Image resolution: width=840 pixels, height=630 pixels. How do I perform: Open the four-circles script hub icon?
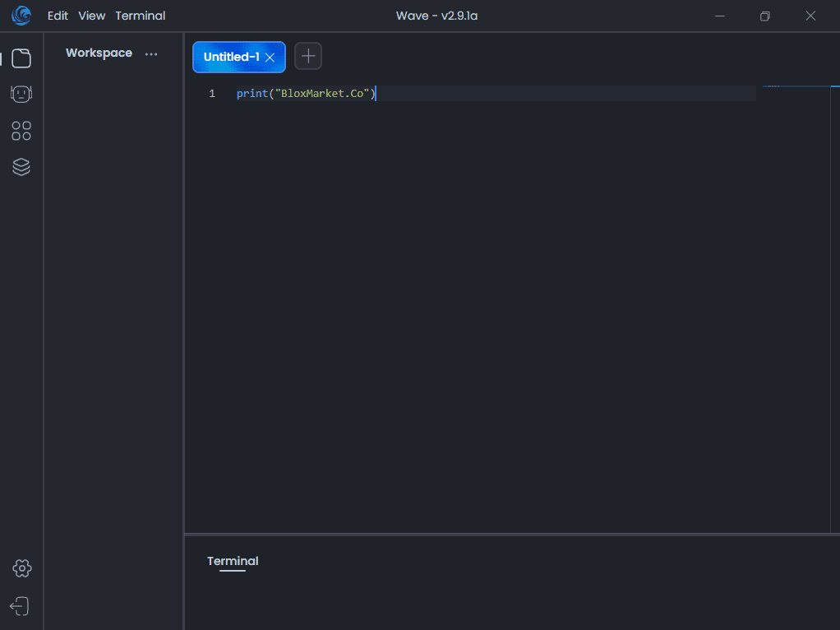tap(21, 130)
